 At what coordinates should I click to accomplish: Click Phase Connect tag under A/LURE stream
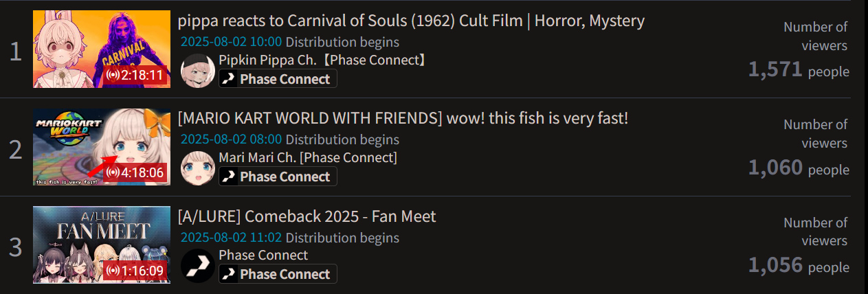tap(278, 274)
